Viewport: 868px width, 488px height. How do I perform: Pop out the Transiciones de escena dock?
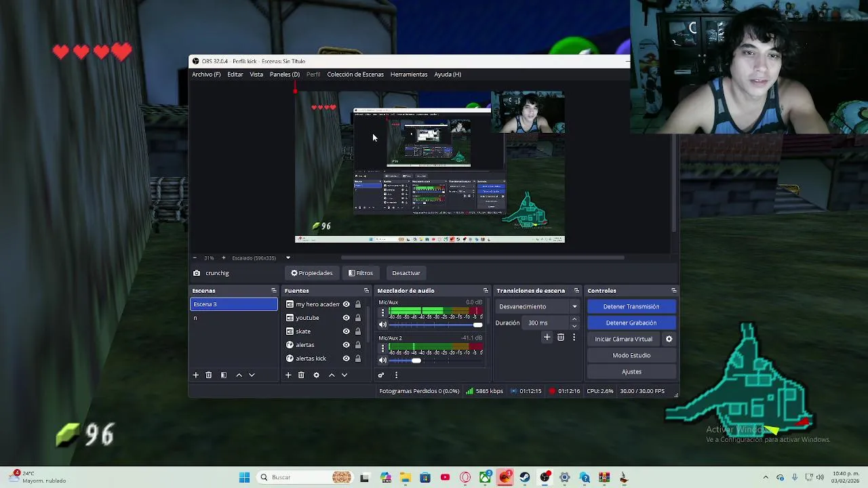coord(576,291)
